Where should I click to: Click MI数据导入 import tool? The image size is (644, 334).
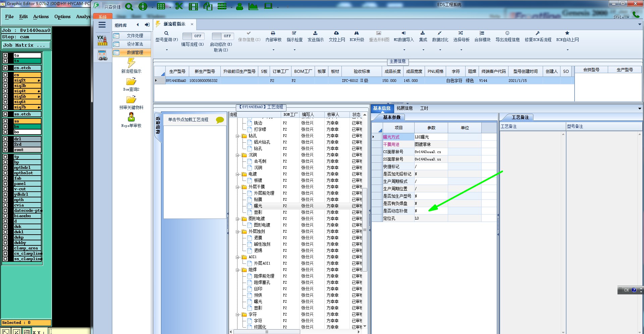pos(404,36)
